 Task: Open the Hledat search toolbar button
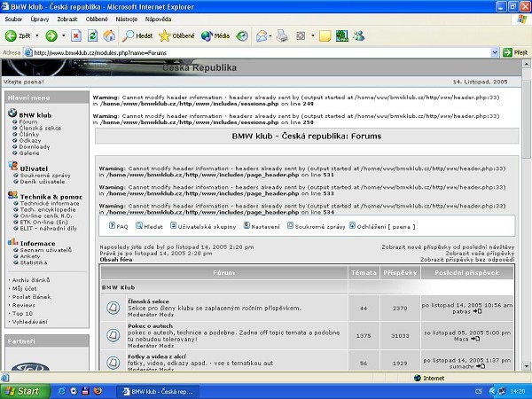[x=137, y=35]
